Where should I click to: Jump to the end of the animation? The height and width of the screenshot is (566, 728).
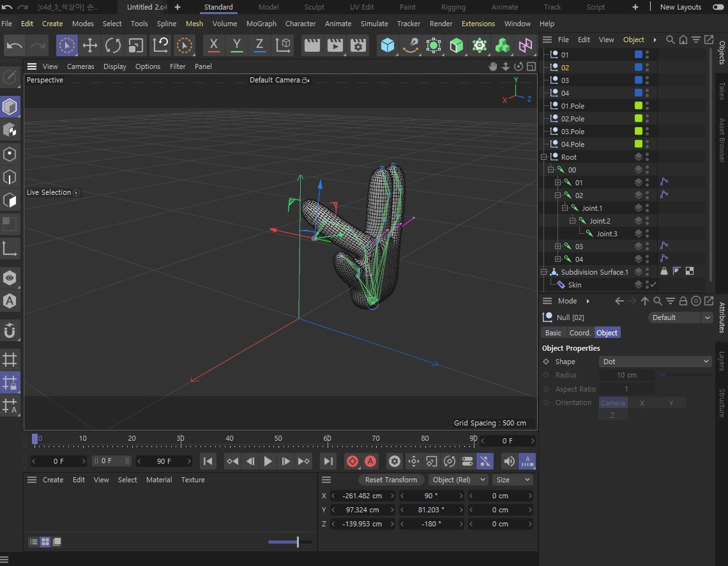328,461
